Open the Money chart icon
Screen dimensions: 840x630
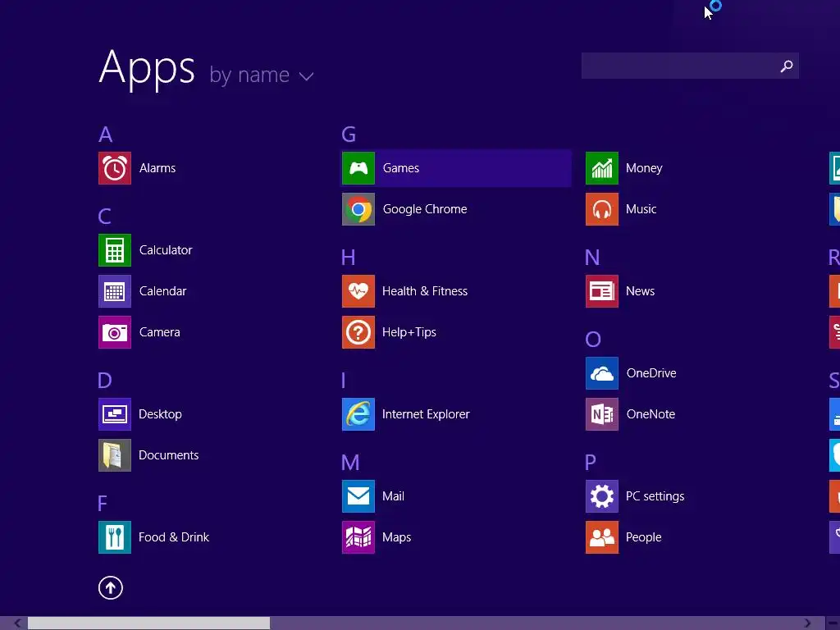602,168
